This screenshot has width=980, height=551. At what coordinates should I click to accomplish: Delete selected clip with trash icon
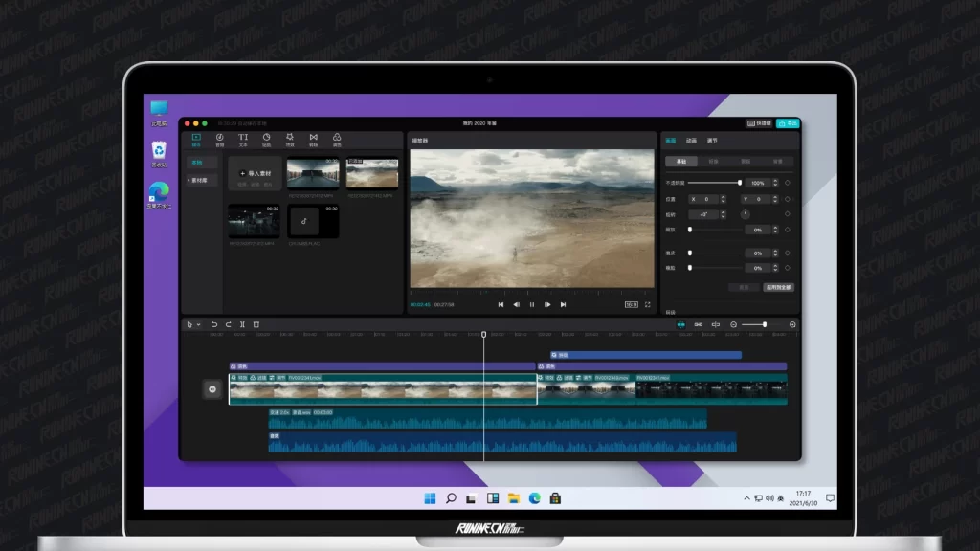256,325
